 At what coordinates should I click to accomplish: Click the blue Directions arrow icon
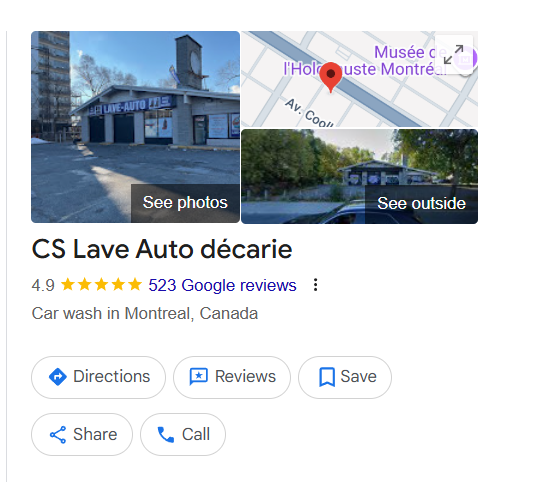click(58, 377)
